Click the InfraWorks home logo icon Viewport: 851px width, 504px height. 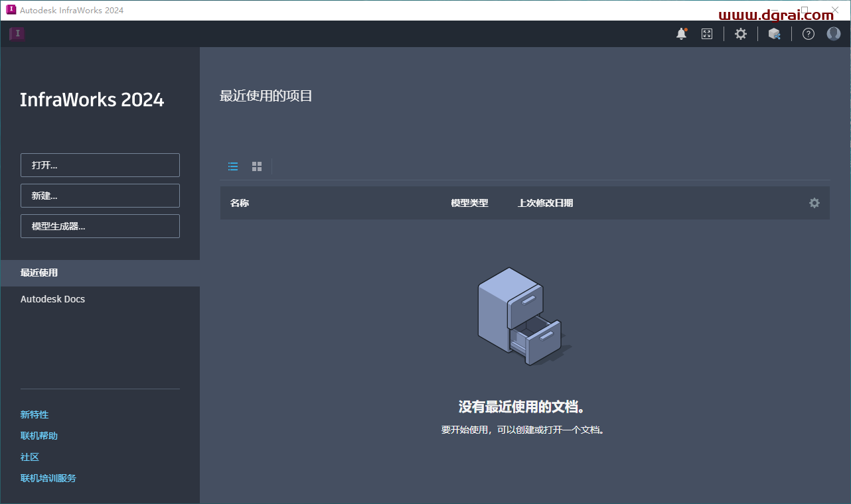(17, 34)
